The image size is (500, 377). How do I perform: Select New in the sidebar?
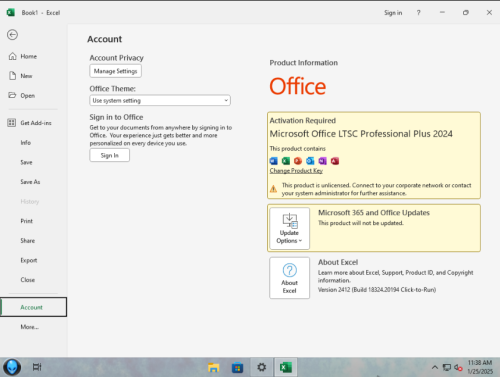point(26,76)
